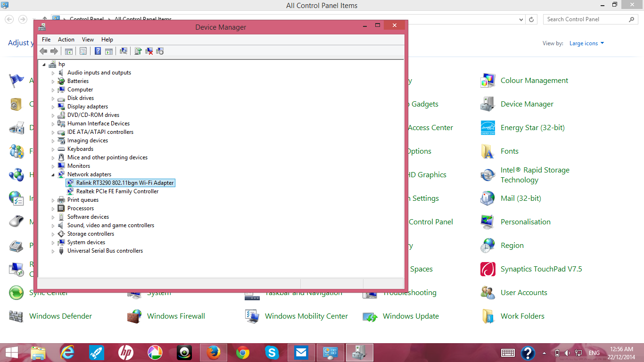Collapse the Network adapters node
The image size is (644, 362).
click(53, 175)
